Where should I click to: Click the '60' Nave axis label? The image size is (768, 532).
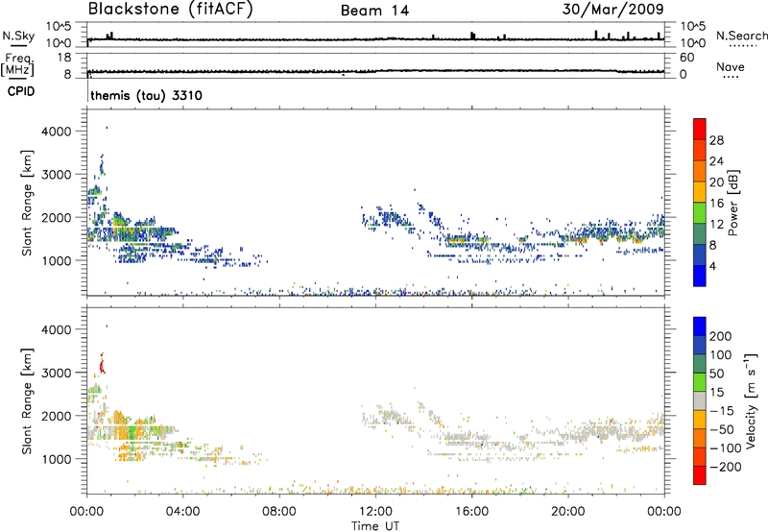point(686,58)
